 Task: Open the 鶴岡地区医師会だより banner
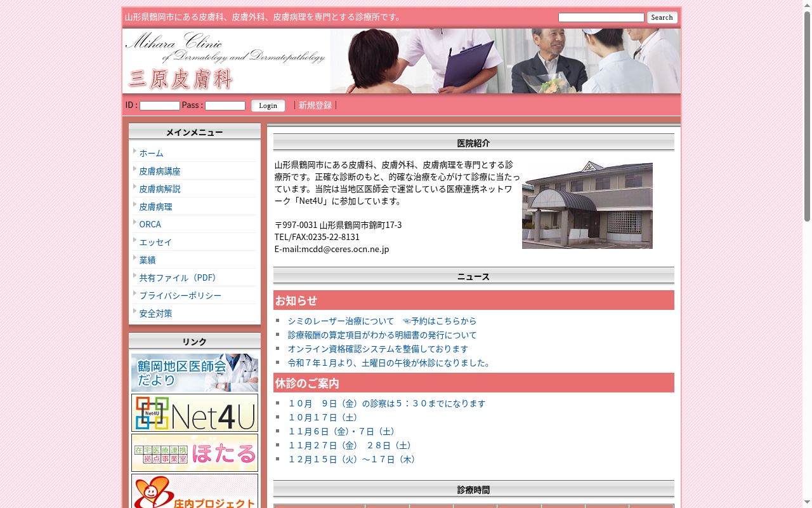coord(195,373)
